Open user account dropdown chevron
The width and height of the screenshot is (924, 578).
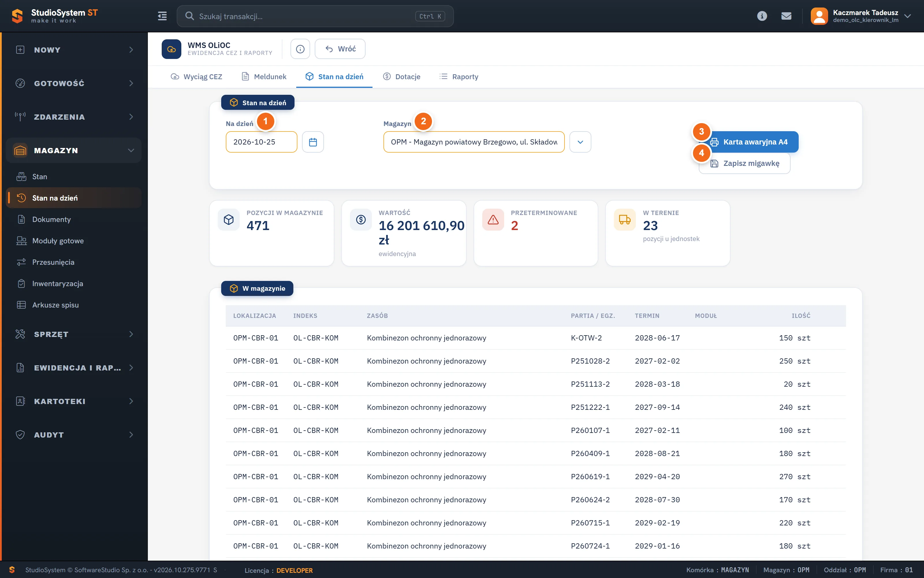click(x=908, y=16)
